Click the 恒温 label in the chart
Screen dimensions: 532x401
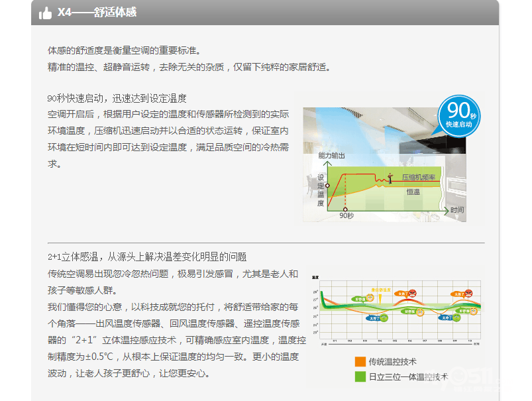[x=413, y=192]
